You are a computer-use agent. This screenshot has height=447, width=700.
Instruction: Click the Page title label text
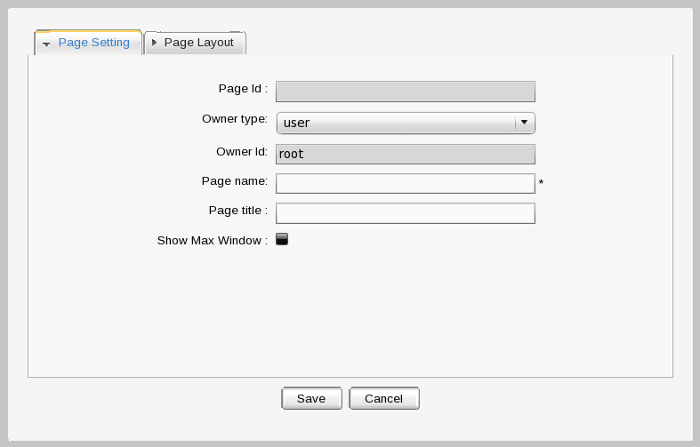(x=237, y=210)
